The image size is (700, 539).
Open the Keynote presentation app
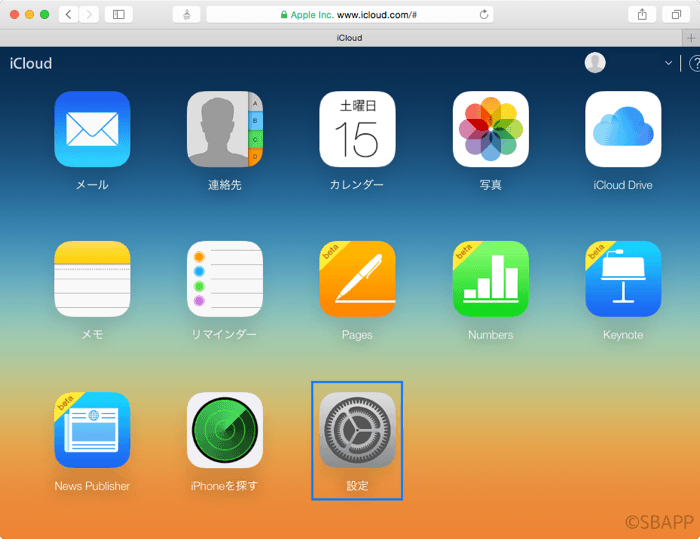[623, 279]
